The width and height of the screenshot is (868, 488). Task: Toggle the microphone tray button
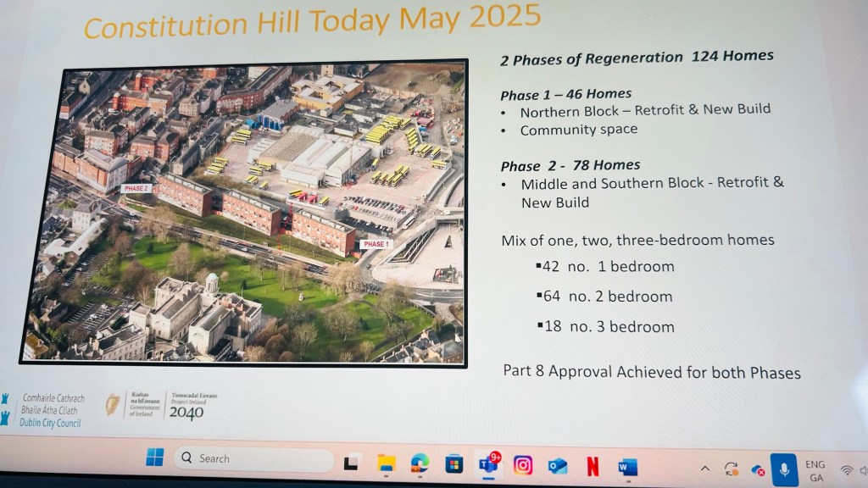(785, 469)
